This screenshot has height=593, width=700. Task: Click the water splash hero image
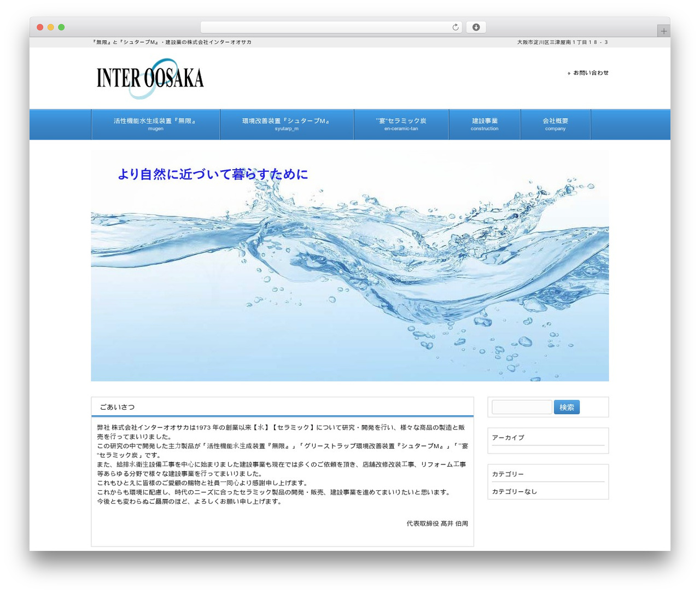(350, 266)
